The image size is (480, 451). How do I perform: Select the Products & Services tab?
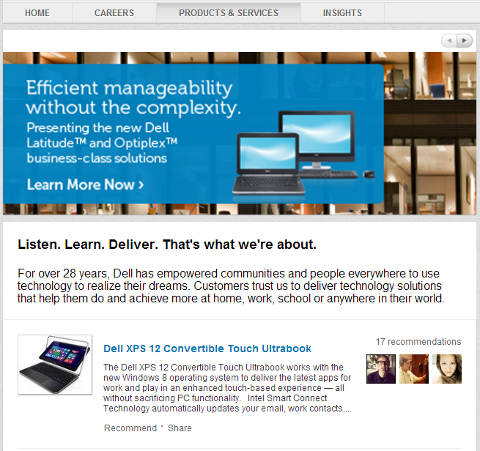[229, 13]
